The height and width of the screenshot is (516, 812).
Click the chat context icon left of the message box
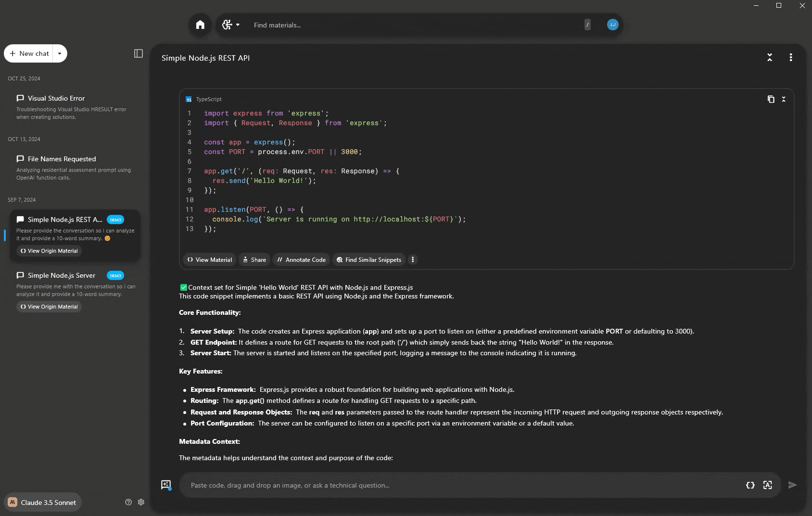[x=166, y=485]
